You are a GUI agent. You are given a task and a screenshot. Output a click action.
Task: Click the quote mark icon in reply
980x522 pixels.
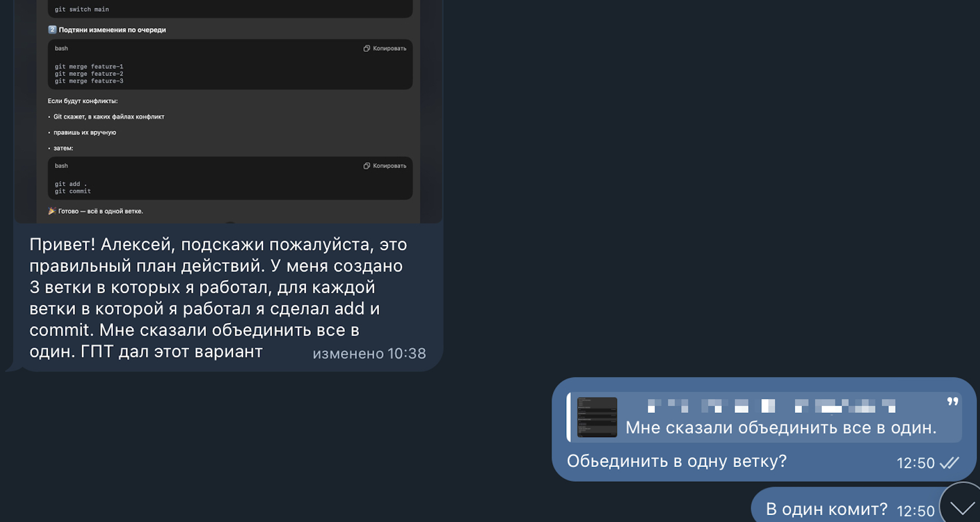click(x=953, y=401)
